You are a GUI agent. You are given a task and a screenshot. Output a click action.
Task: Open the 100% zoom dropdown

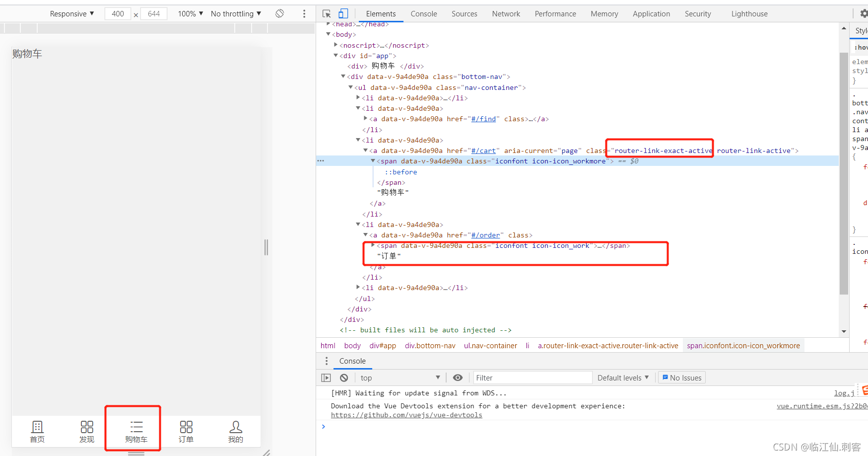tap(191, 14)
